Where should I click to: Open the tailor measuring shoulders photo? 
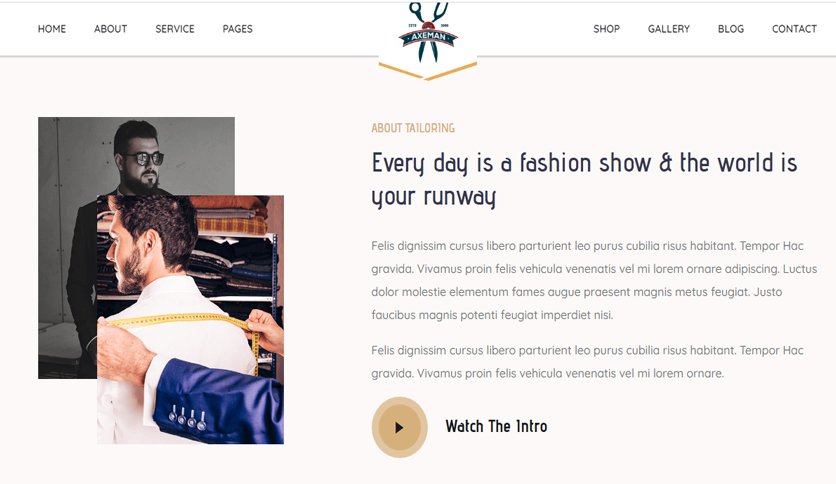(x=190, y=319)
